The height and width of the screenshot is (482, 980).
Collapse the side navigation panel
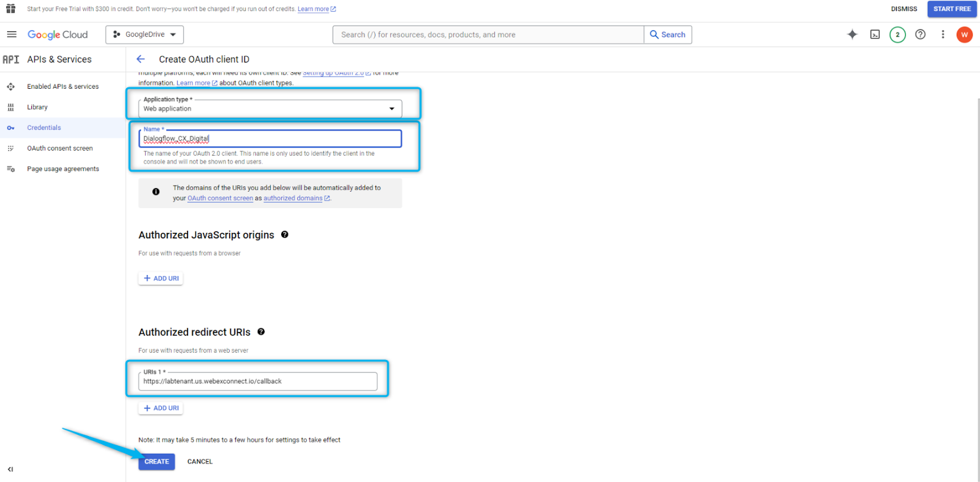10,469
